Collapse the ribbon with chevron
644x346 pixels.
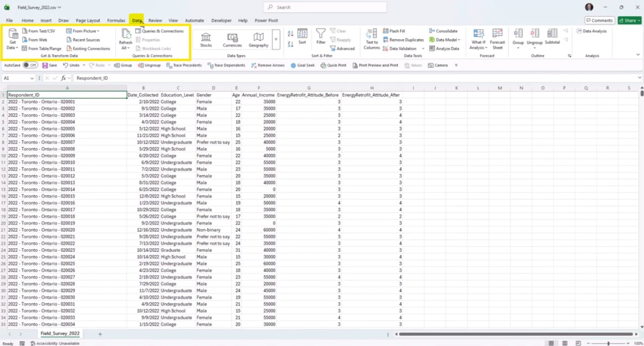coord(638,55)
